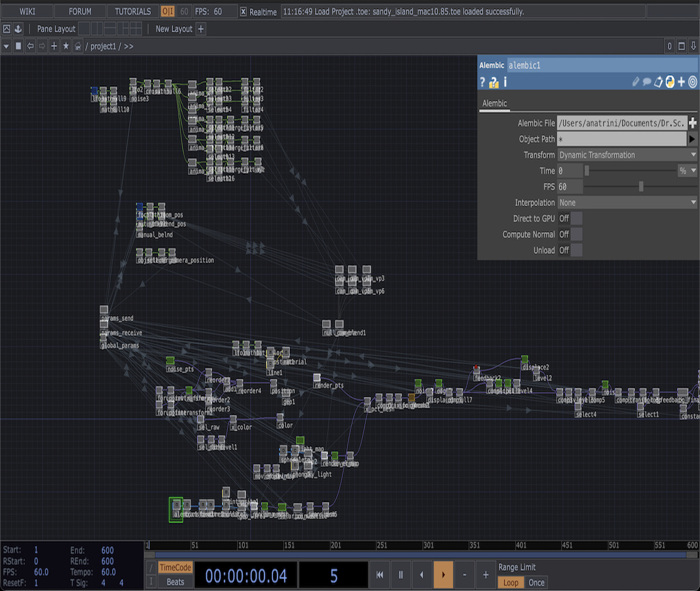Open the Interpolation dropdown set to None

pyautogui.click(x=626, y=202)
